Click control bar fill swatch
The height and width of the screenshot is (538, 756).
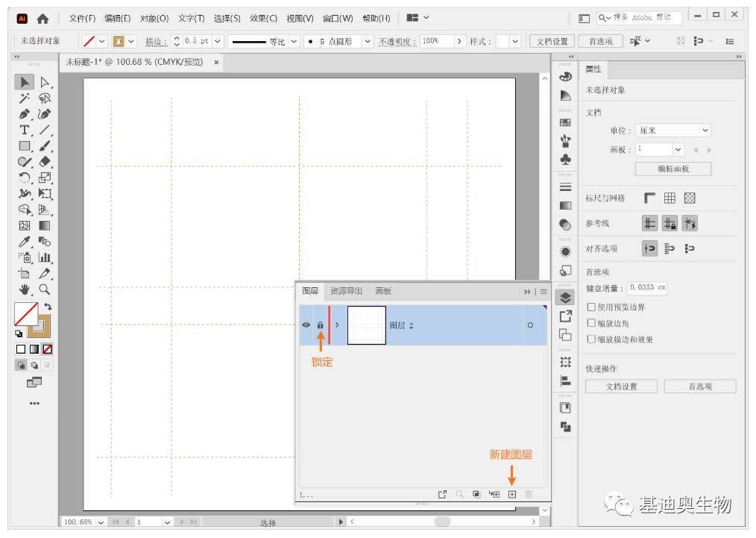click(x=89, y=42)
